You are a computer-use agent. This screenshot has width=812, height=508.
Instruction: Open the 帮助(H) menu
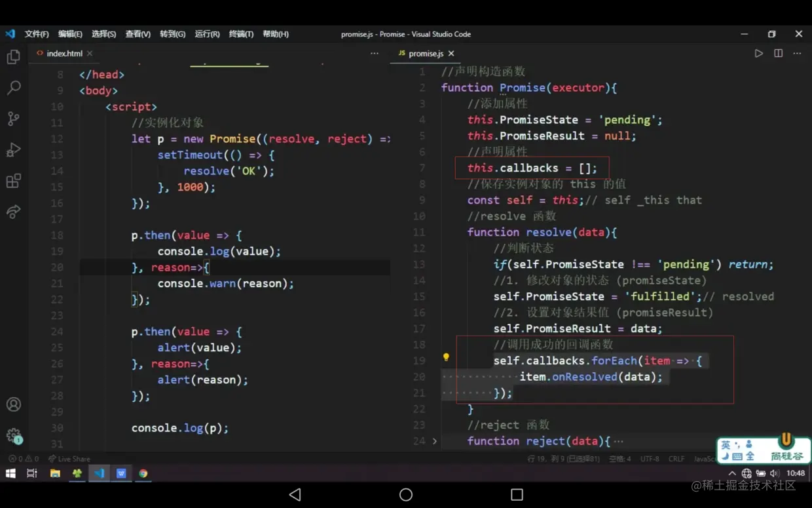(x=276, y=34)
